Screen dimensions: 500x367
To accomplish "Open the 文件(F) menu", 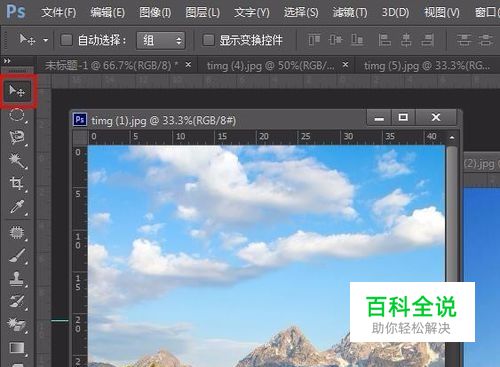I will (59, 13).
